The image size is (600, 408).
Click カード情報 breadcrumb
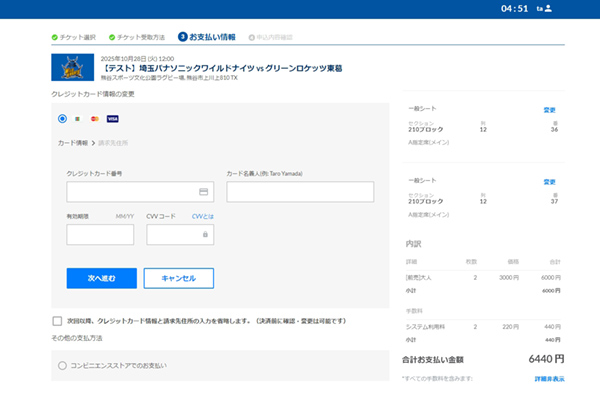pyautogui.click(x=73, y=143)
